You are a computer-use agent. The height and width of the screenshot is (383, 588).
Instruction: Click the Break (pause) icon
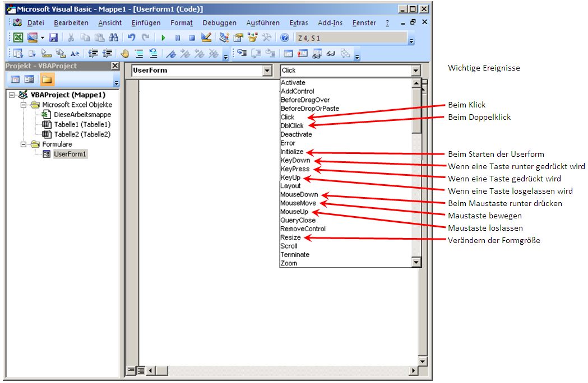click(x=177, y=38)
